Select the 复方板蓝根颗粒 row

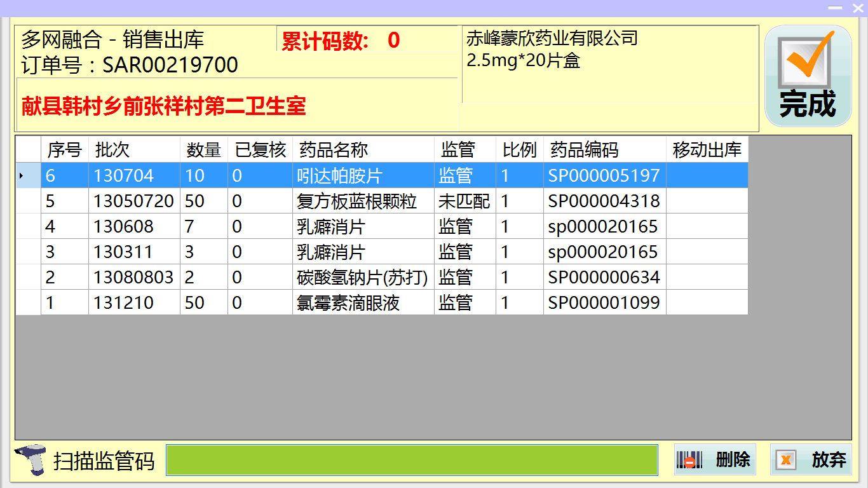point(357,201)
